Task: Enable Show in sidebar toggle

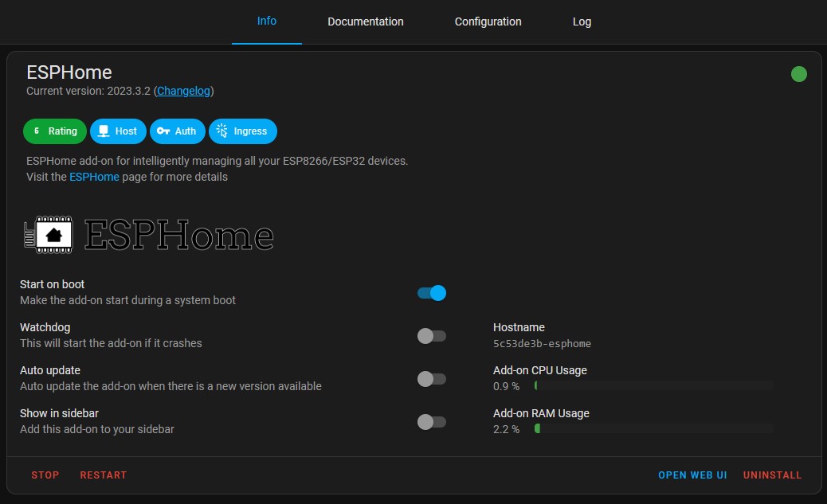Action: coord(432,422)
